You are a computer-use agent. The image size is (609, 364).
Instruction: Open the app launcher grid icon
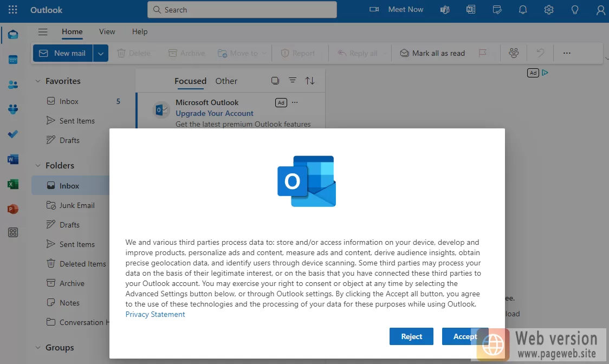[13, 10]
